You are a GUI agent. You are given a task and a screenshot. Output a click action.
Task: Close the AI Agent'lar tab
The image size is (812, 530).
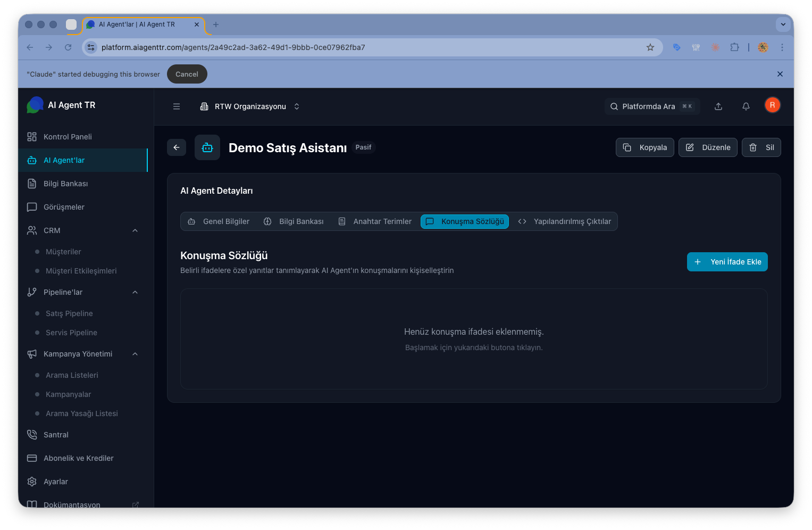click(197, 24)
